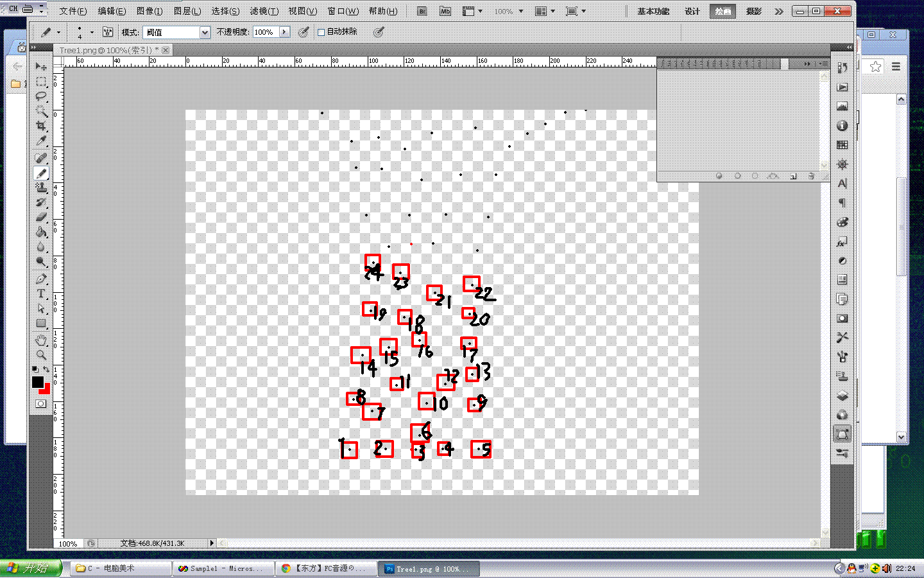Open the 图层(L) menu
The image size is (924, 578).
point(187,12)
